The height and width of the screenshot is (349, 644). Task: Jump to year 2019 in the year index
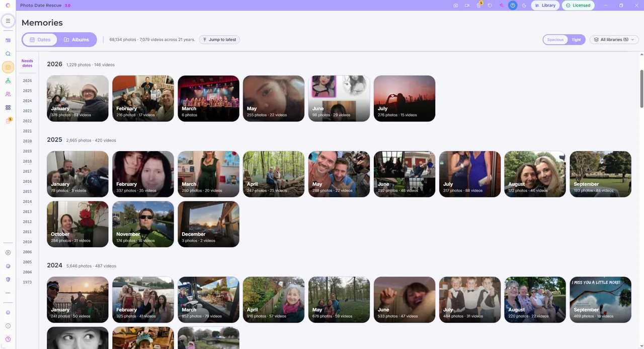click(27, 151)
